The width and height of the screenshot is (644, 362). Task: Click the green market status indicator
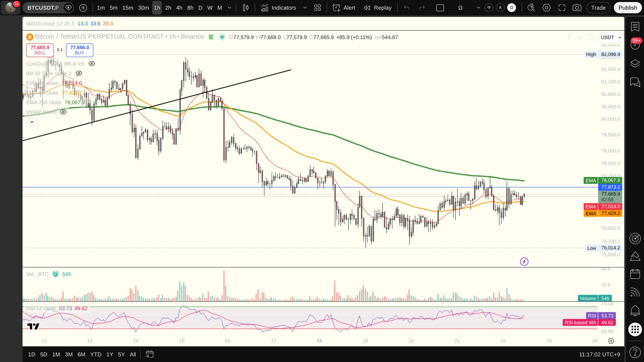pyautogui.click(x=222, y=37)
